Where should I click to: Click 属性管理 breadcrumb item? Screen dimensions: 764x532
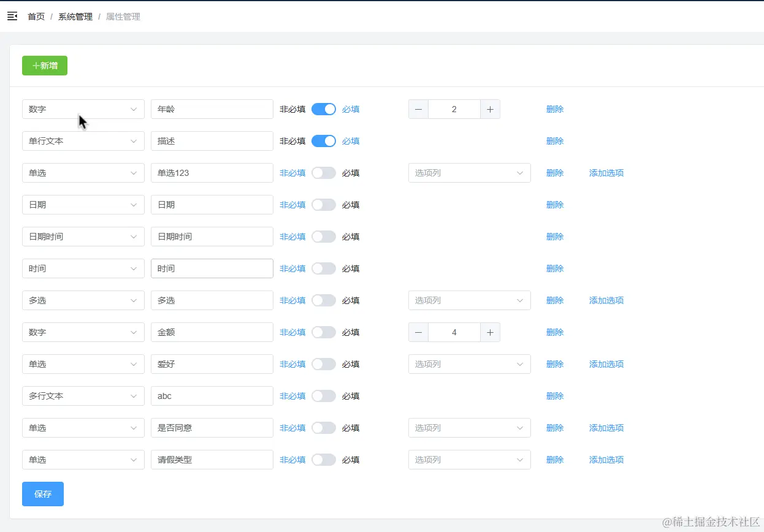click(x=123, y=17)
